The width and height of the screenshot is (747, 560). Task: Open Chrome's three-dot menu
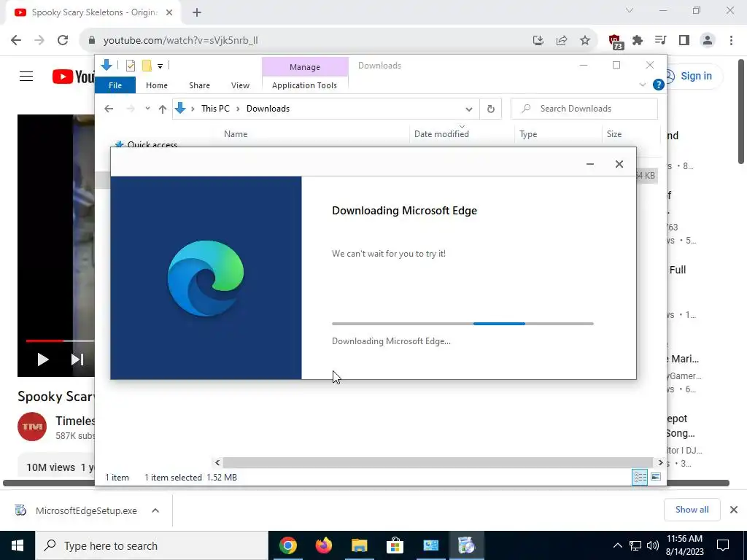(731, 41)
